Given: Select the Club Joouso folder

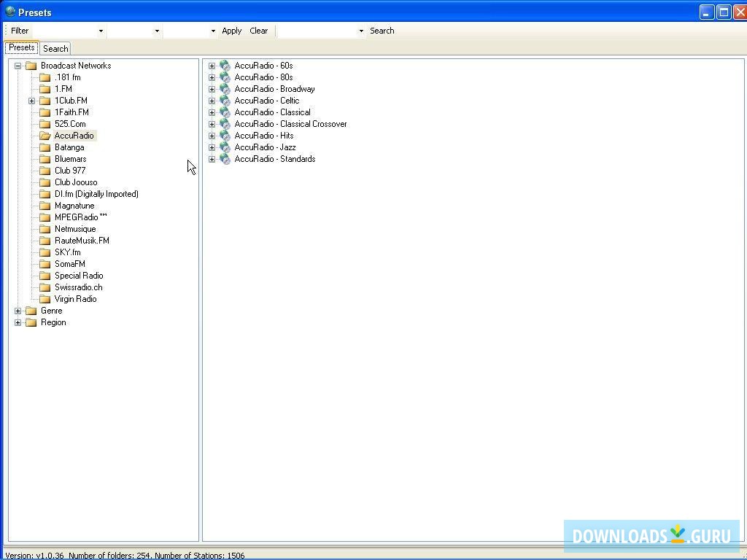Looking at the screenshot, I should coord(76,182).
